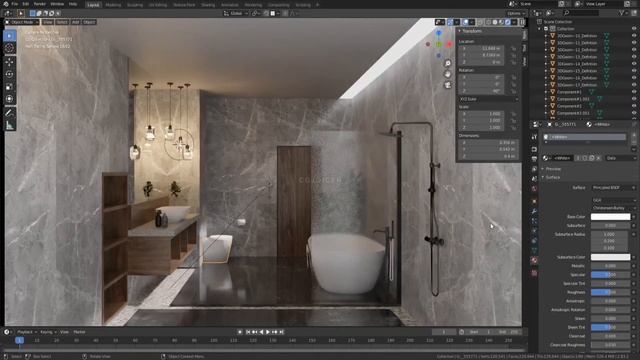Click the Blender logo icon
The width and height of the screenshot is (640, 360).
(x=5, y=4)
